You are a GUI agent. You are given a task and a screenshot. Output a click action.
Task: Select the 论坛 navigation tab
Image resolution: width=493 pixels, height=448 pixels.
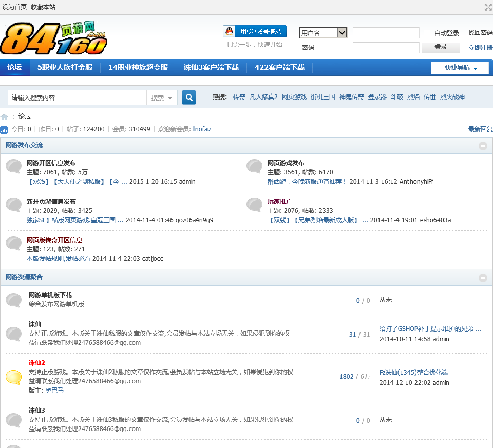14,67
